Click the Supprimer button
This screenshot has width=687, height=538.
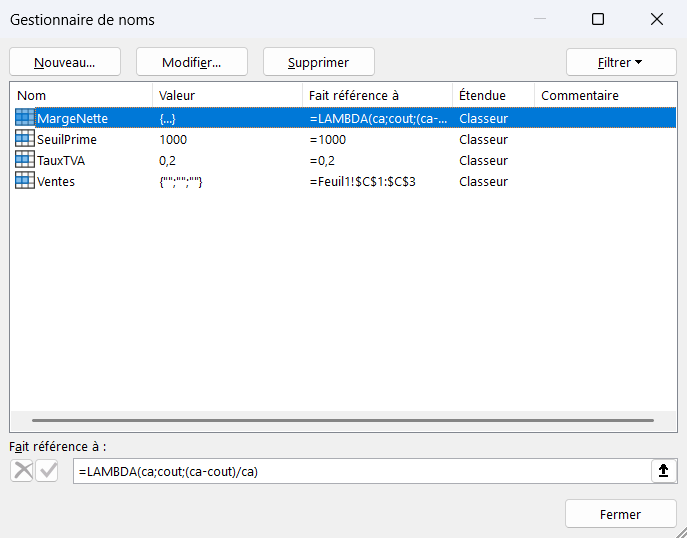tap(319, 62)
